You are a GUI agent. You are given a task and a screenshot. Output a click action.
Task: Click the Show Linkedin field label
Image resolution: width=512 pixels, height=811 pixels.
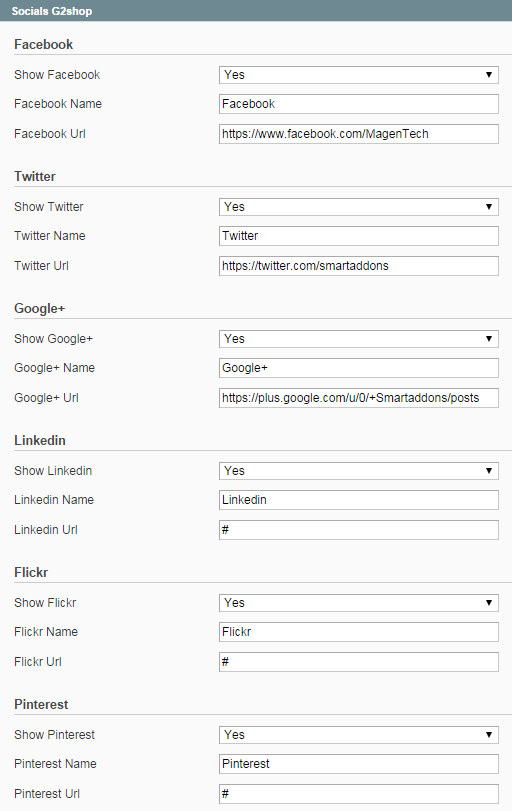(53, 471)
